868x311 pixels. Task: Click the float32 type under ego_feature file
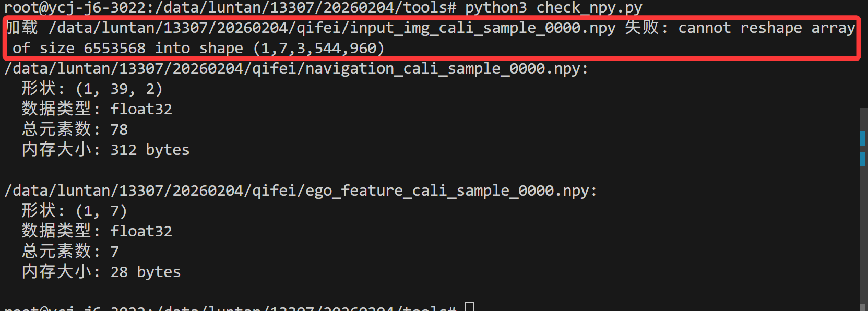pyautogui.click(x=141, y=231)
